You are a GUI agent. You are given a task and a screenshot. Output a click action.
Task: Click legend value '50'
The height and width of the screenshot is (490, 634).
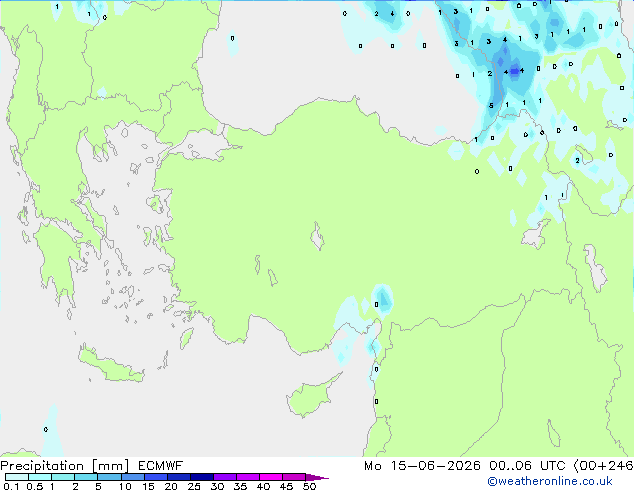coord(309,486)
